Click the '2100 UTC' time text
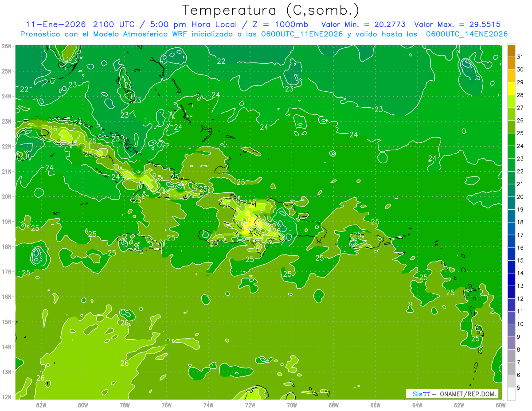The height and width of the screenshot is (411, 532). (x=114, y=24)
